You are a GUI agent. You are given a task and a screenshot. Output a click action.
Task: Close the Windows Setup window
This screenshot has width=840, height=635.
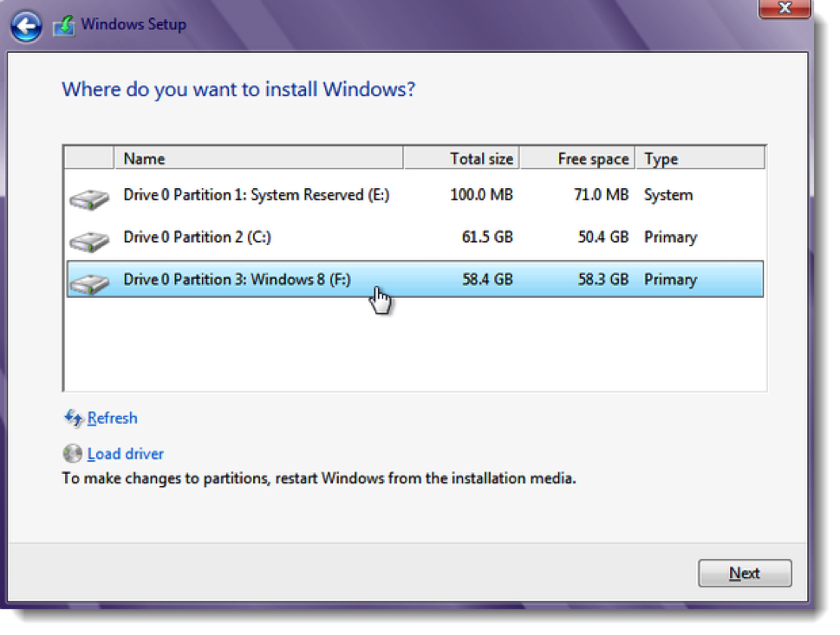click(785, 9)
